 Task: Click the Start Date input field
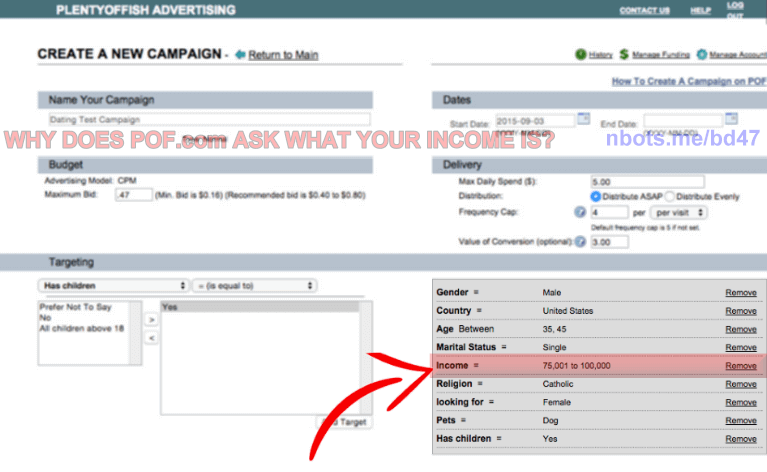pyautogui.click(x=535, y=121)
